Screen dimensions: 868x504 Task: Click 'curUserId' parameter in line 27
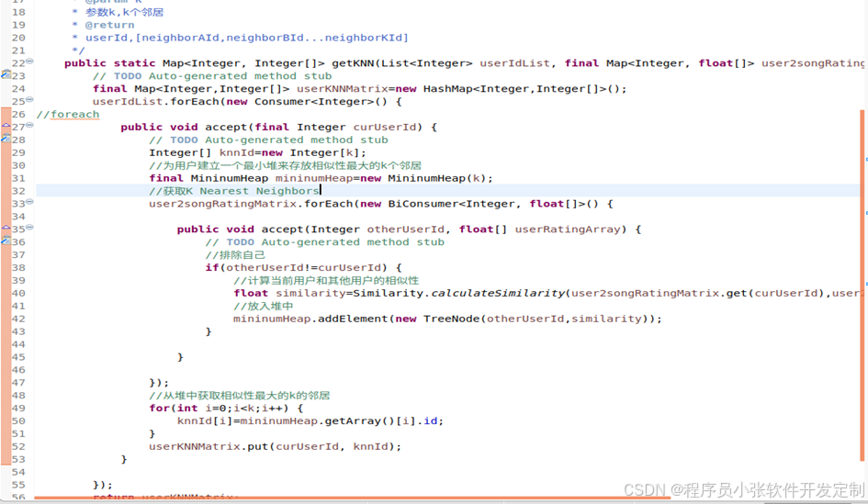(x=385, y=128)
